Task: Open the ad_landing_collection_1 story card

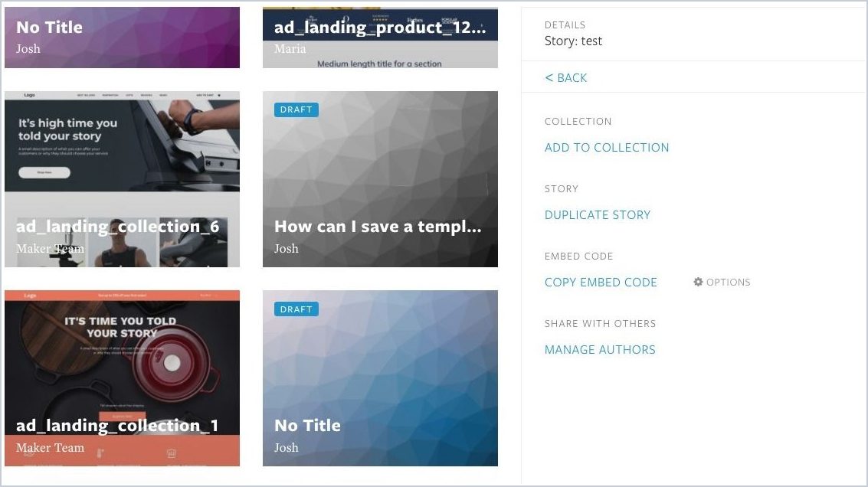Action: [x=123, y=378]
